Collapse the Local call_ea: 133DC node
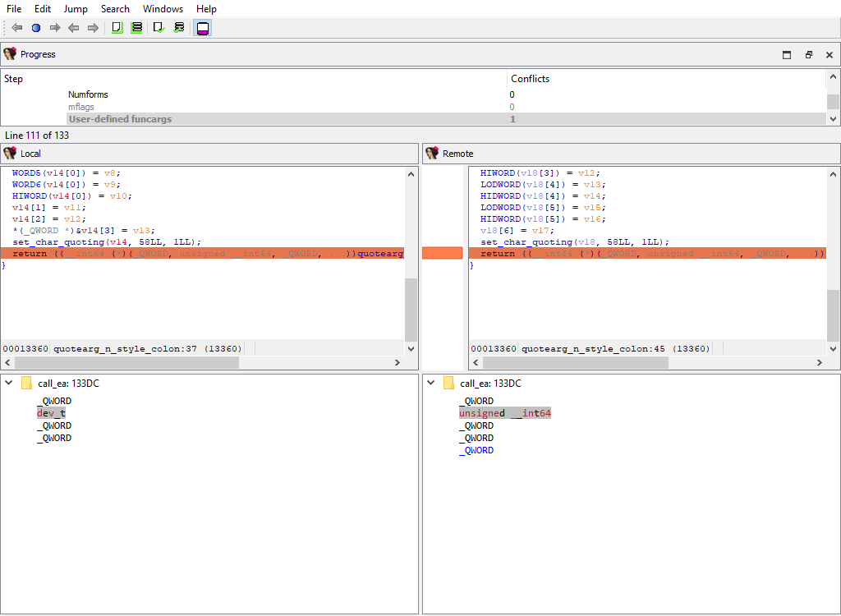Screen dimensions: 841x616 (9, 384)
